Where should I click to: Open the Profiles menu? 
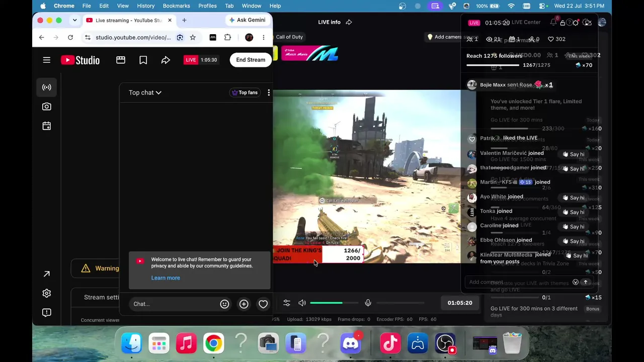click(x=207, y=6)
